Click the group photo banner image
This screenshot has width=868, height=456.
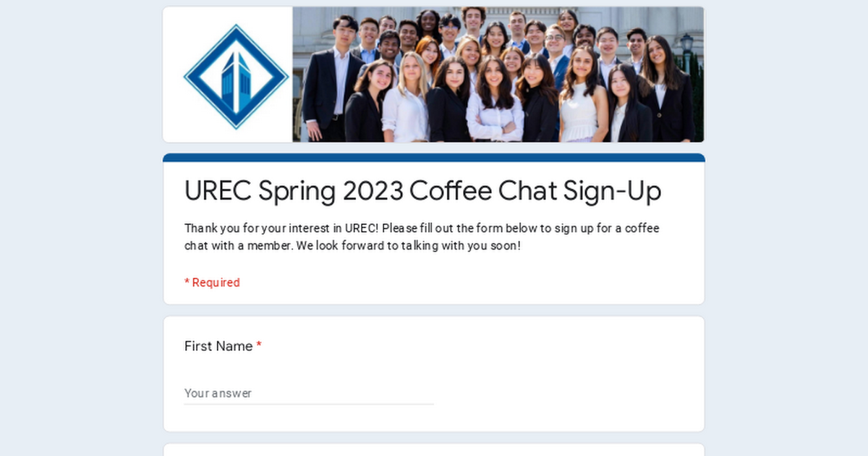click(x=498, y=74)
